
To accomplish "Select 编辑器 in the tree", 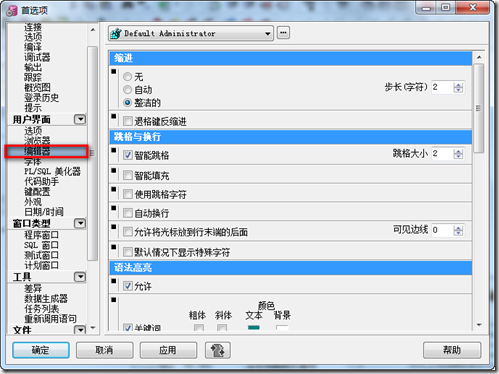I will coord(37,151).
